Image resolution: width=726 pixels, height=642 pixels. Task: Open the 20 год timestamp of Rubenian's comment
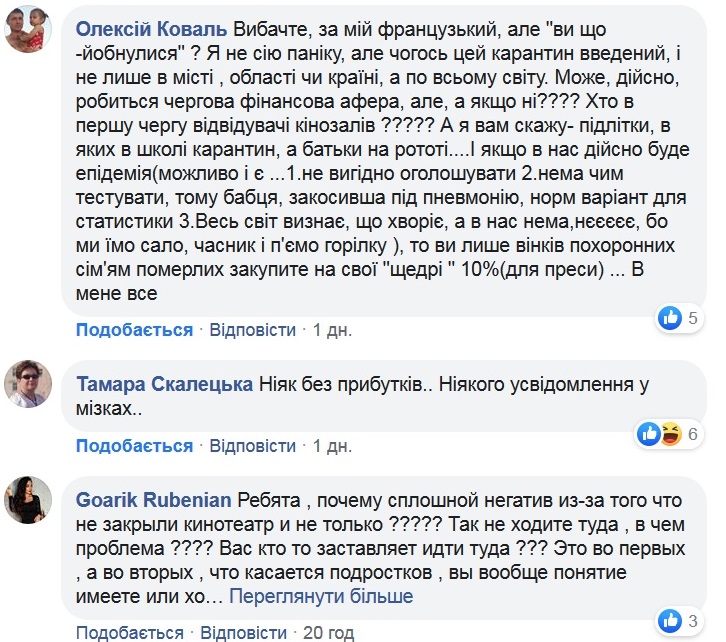(x=329, y=633)
